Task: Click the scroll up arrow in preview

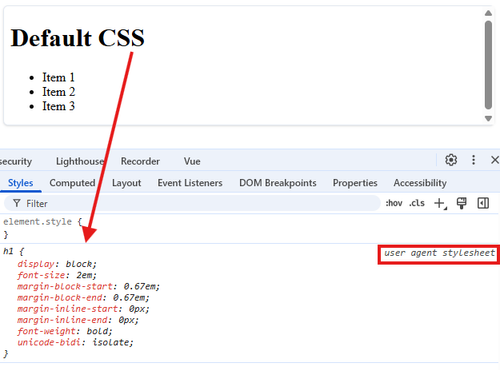Action: pos(488,13)
